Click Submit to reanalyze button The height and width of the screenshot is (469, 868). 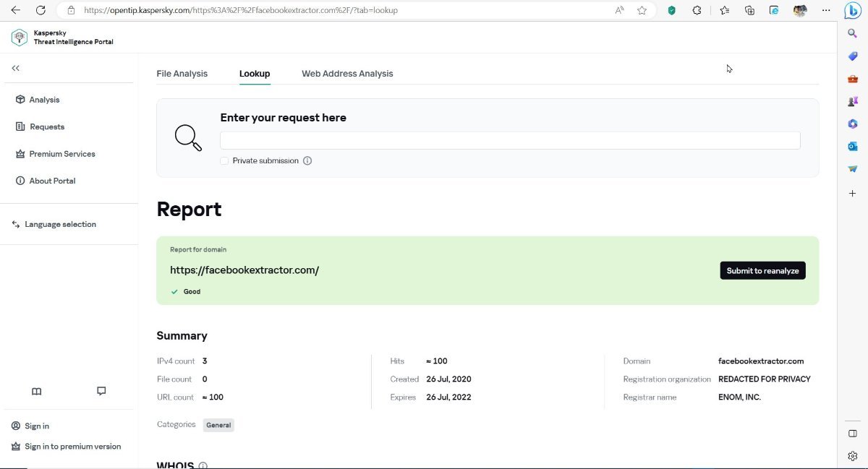[x=762, y=270]
